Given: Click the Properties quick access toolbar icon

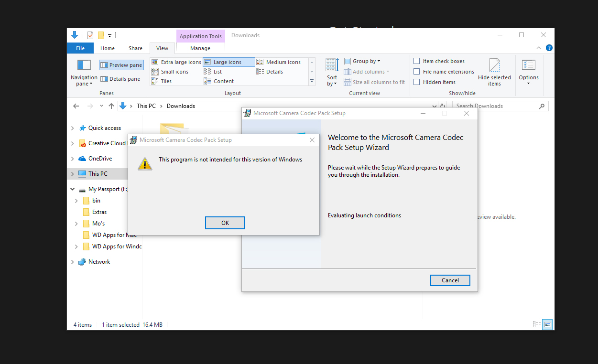Looking at the screenshot, I should pos(90,35).
